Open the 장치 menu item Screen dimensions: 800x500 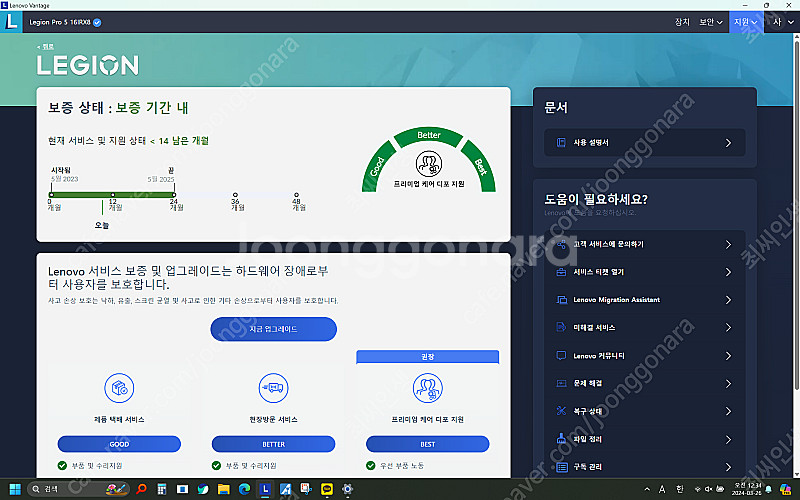pyautogui.click(x=682, y=22)
